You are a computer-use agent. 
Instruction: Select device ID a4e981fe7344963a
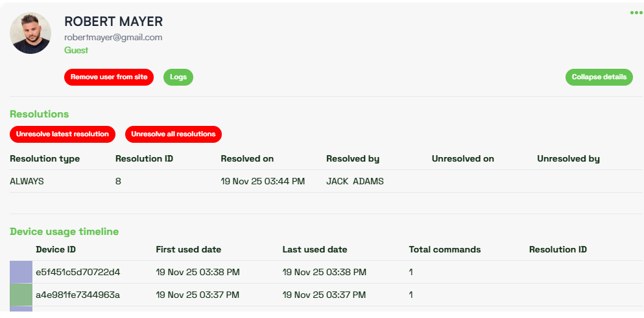click(x=78, y=295)
